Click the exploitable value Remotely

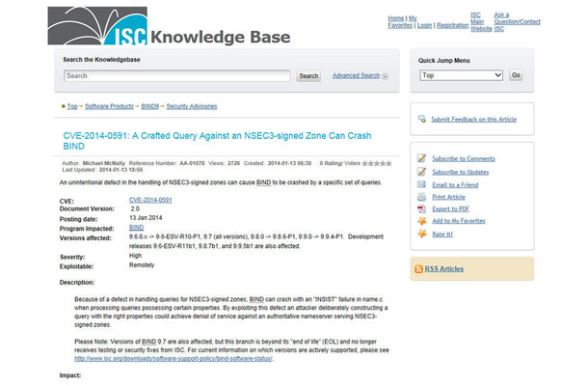[142, 265]
